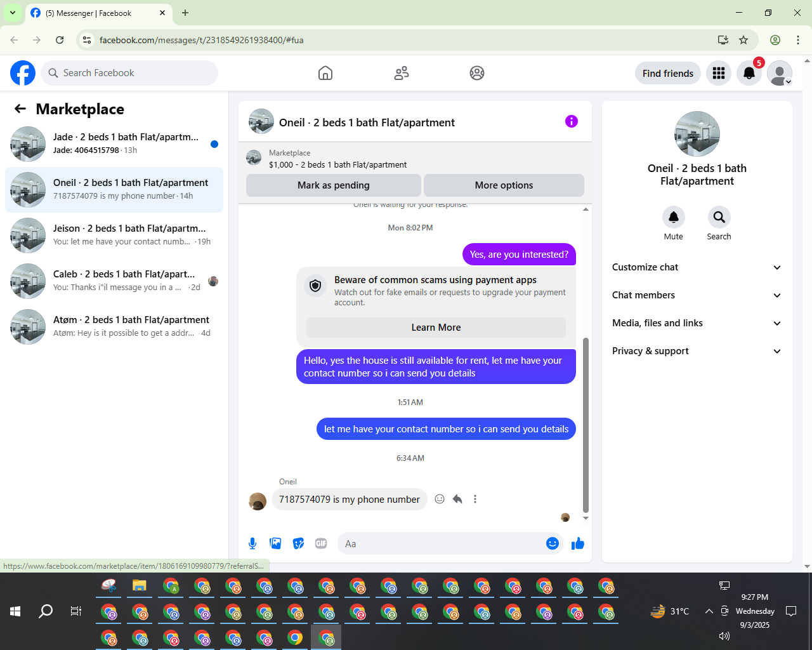812x650 pixels.
Task: Reload the page in Chrome
Action: pos(60,40)
